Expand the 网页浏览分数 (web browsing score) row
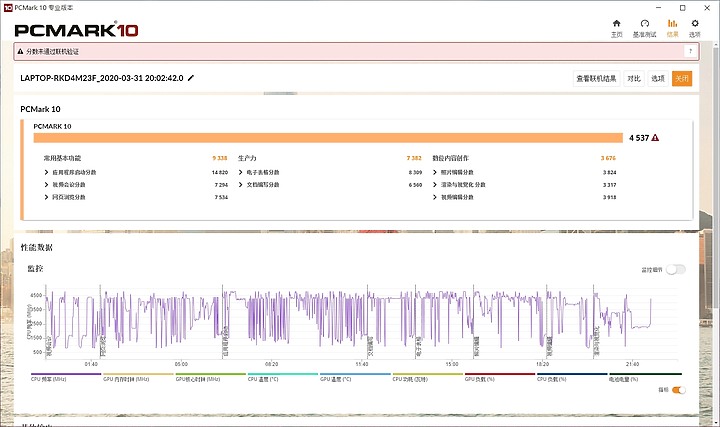Image resolution: width=720 pixels, height=427 pixels. point(65,197)
